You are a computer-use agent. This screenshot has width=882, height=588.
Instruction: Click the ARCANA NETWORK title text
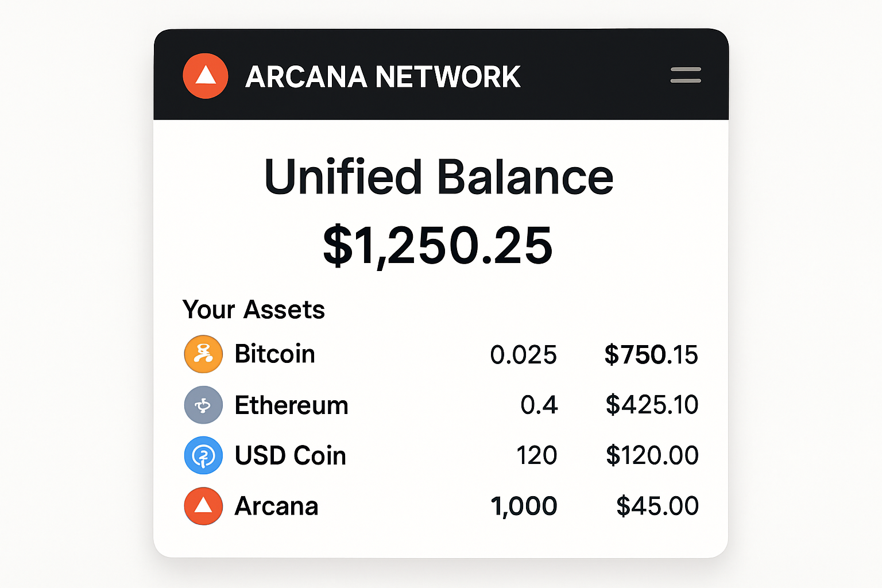click(382, 75)
